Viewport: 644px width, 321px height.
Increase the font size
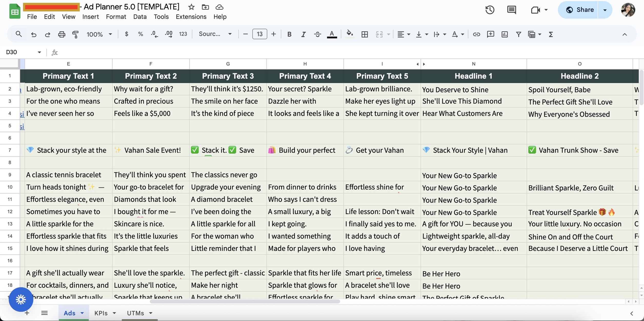(274, 34)
